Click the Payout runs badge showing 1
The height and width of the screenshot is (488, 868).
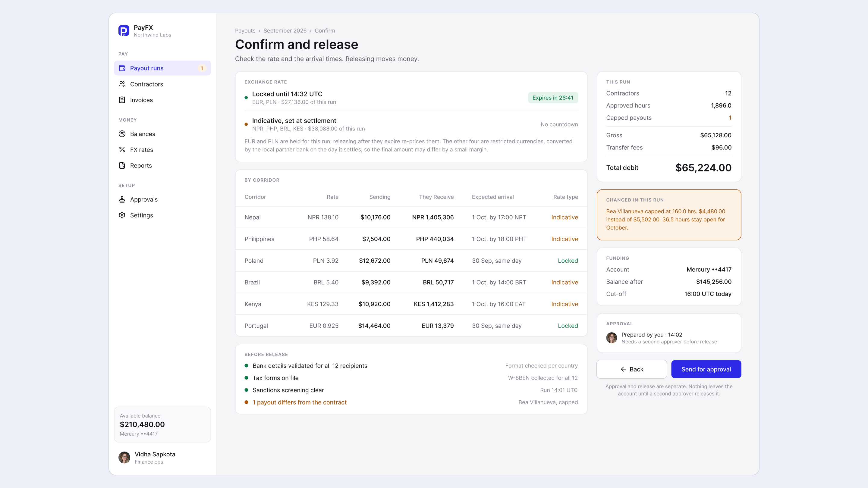202,68
